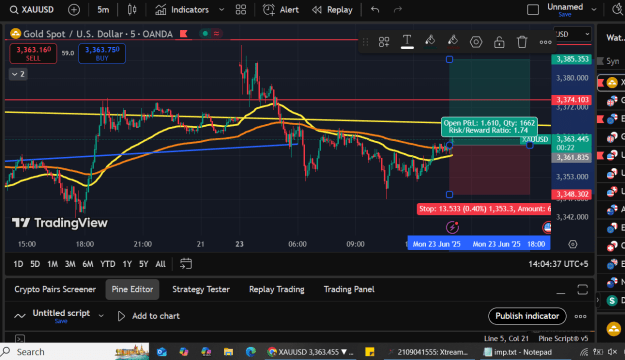Open chart settings gear beside time axis
The width and height of the screenshot is (625, 360).
pyautogui.click(x=573, y=244)
